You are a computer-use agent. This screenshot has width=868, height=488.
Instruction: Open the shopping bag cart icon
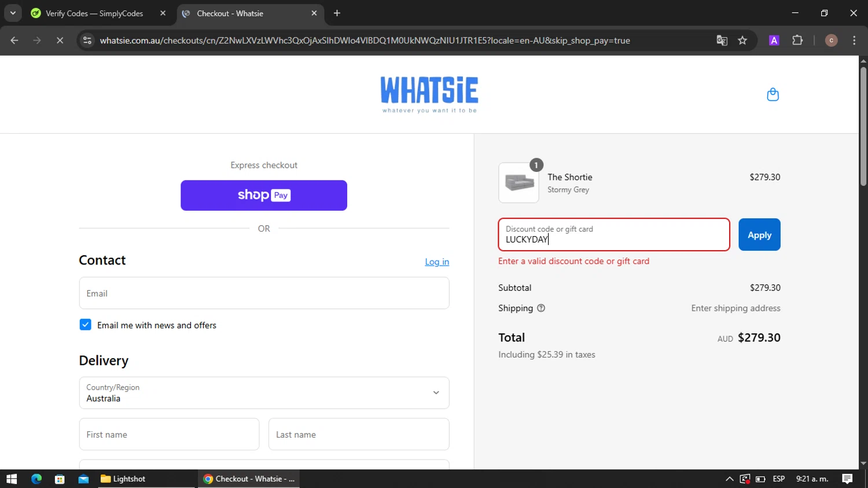[x=773, y=94]
